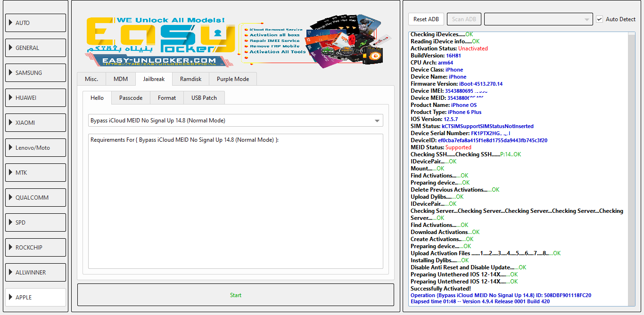Viewport: 644px width, 315px height.
Task: Switch to the MDM tab
Action: (x=121, y=79)
